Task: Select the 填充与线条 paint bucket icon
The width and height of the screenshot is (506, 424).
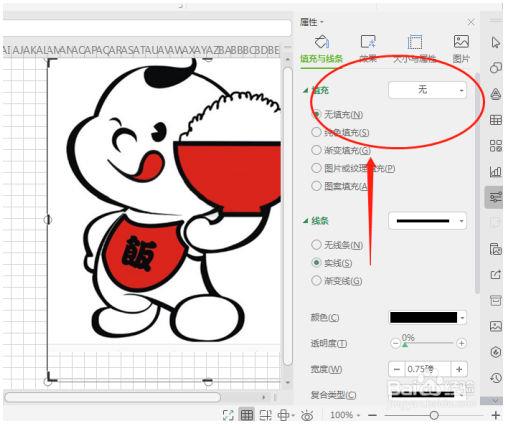Action: click(x=322, y=42)
